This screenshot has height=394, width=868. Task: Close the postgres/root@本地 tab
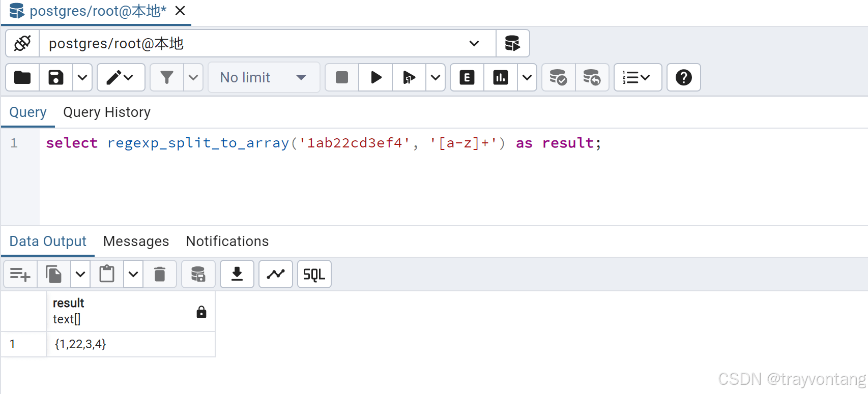coord(180,11)
